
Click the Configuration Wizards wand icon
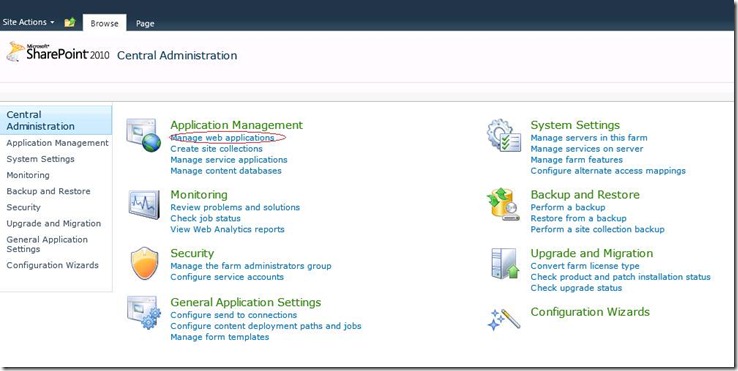pos(504,319)
